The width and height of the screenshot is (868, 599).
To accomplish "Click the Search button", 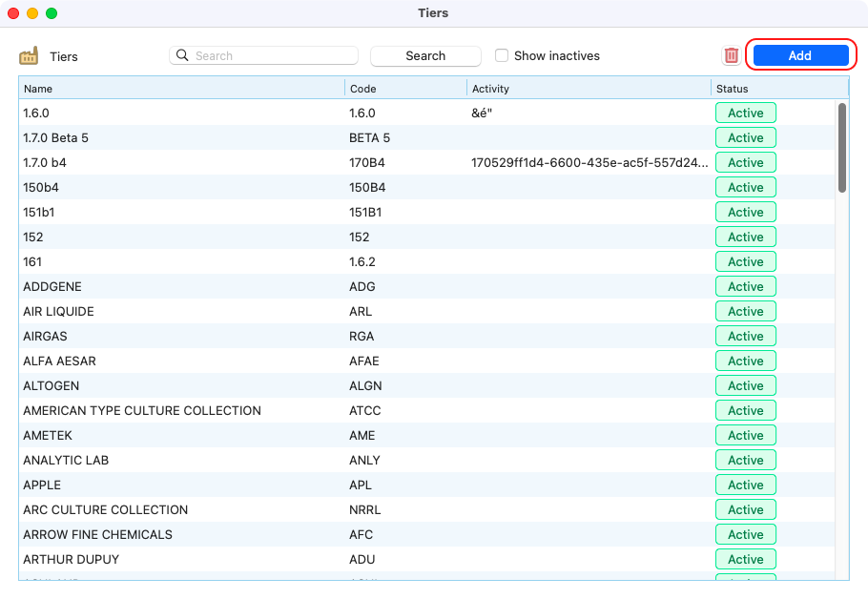I will [425, 56].
